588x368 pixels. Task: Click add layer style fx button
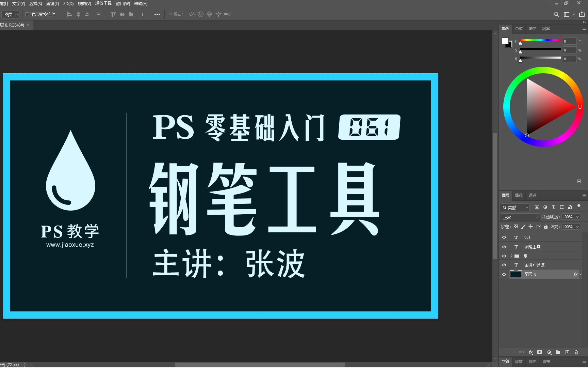coord(530,352)
